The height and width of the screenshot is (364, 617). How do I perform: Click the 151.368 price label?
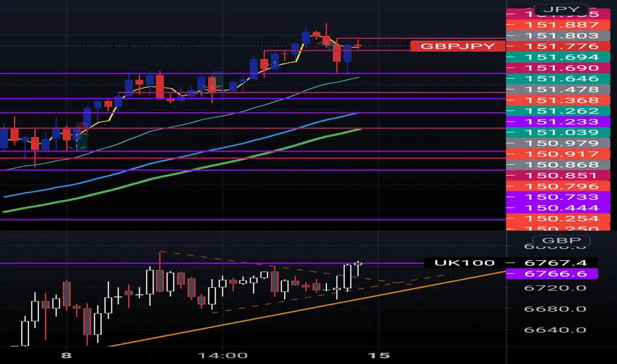click(558, 100)
